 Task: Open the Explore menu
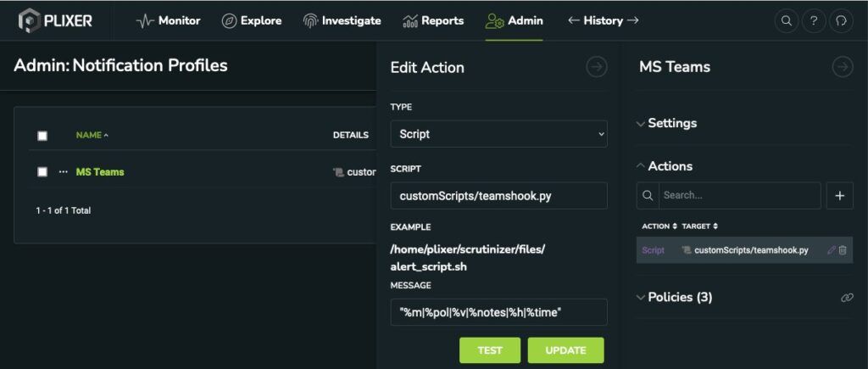[251, 20]
